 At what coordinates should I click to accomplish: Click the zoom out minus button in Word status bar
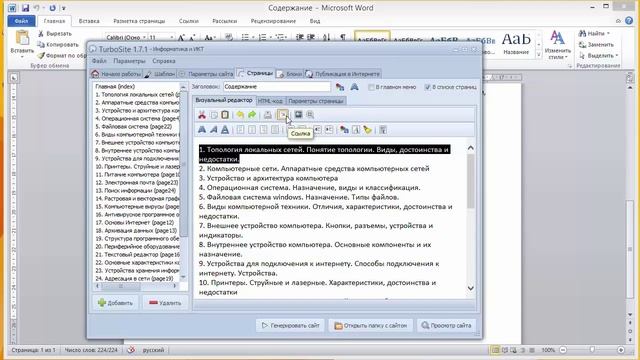(x=563, y=350)
